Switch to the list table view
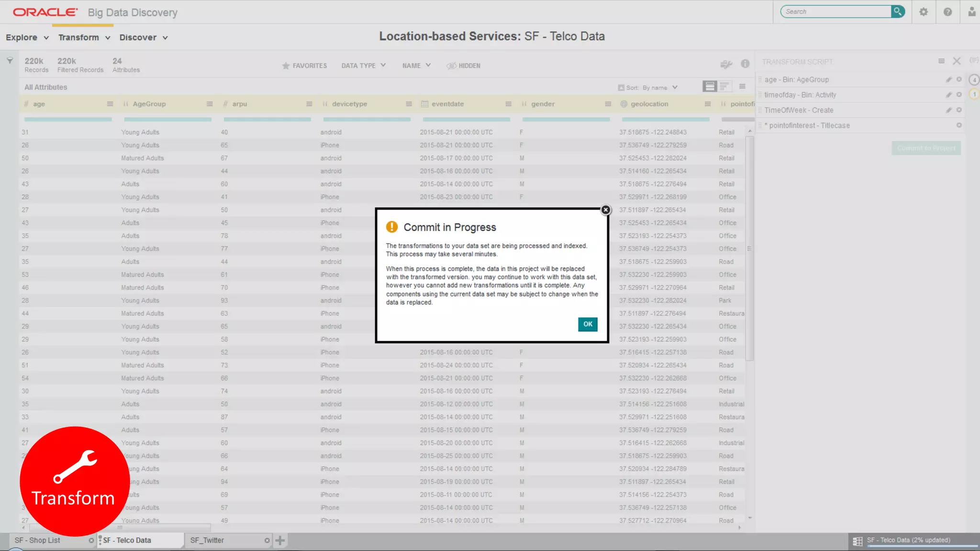980x551 pixels. tap(710, 87)
